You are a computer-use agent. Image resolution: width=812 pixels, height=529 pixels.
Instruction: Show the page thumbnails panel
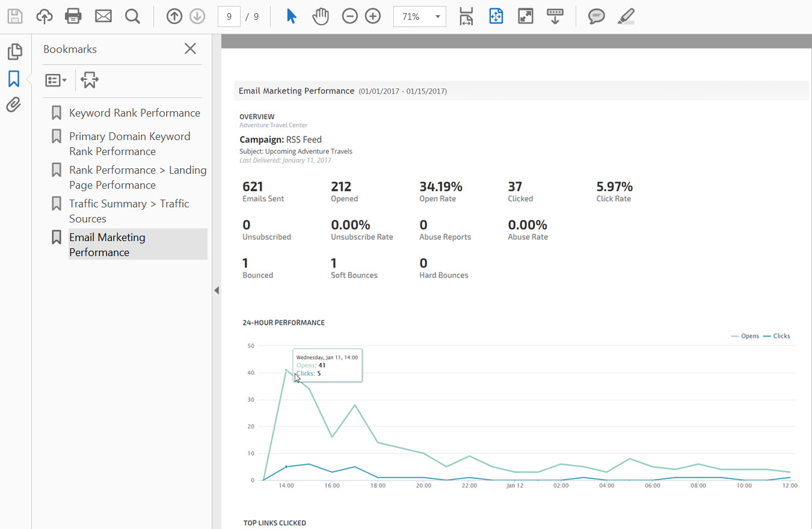click(14, 52)
